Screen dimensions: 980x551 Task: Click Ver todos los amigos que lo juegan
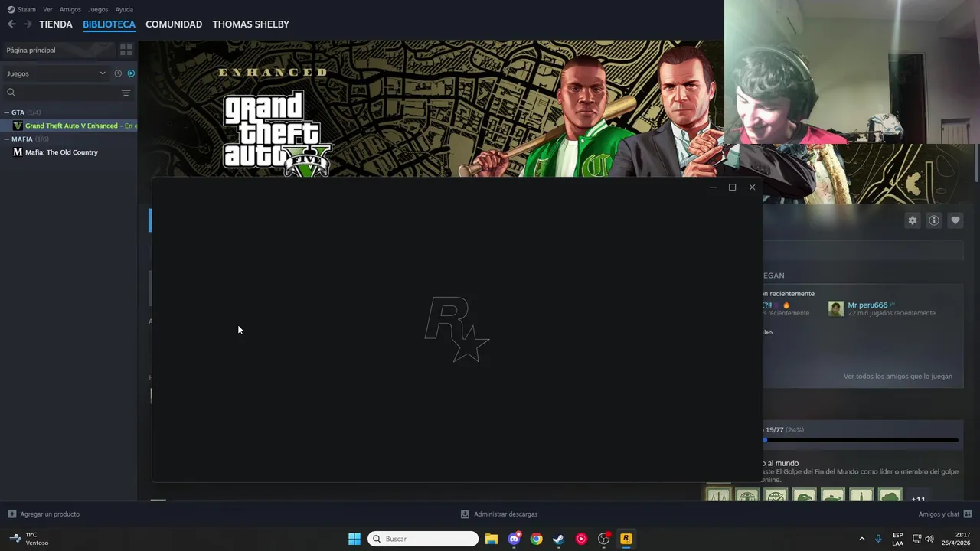pyautogui.click(x=898, y=377)
